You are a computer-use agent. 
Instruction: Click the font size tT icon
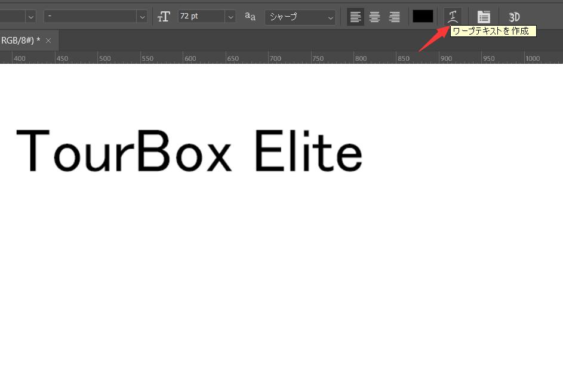click(164, 17)
